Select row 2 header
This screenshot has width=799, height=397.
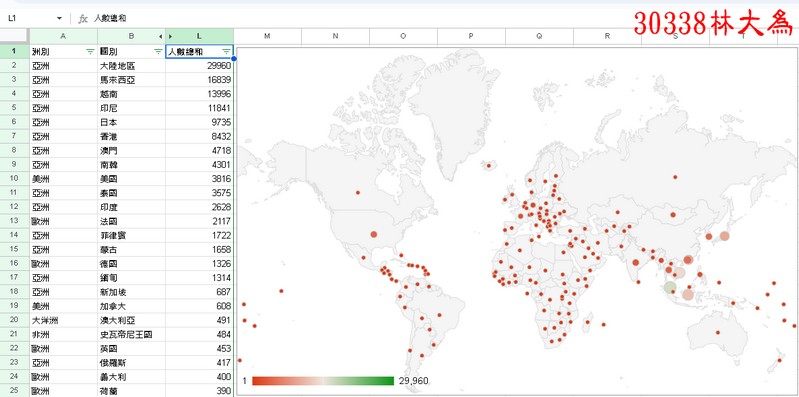14,66
